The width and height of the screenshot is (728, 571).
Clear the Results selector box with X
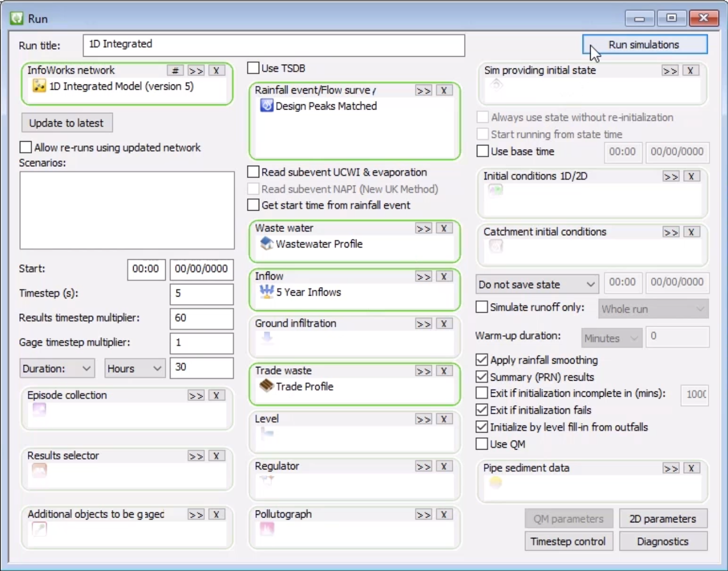point(216,456)
